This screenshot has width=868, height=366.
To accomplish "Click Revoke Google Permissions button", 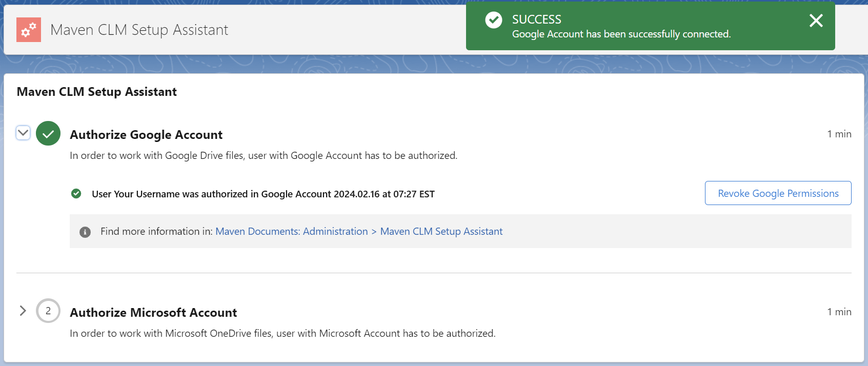I will [778, 193].
